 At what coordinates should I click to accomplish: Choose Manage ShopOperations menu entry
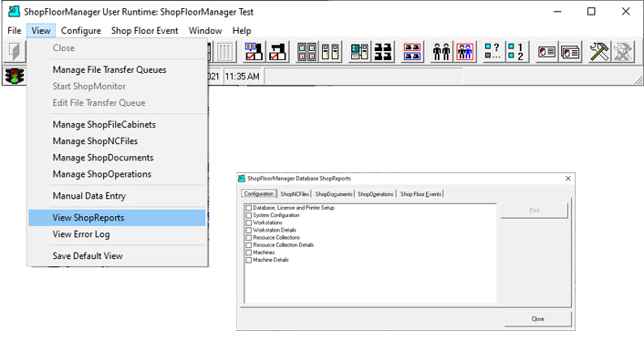pyautogui.click(x=117, y=174)
